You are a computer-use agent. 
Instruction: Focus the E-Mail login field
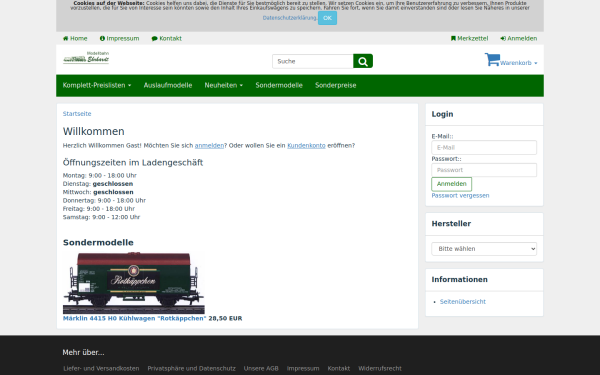coord(484,148)
